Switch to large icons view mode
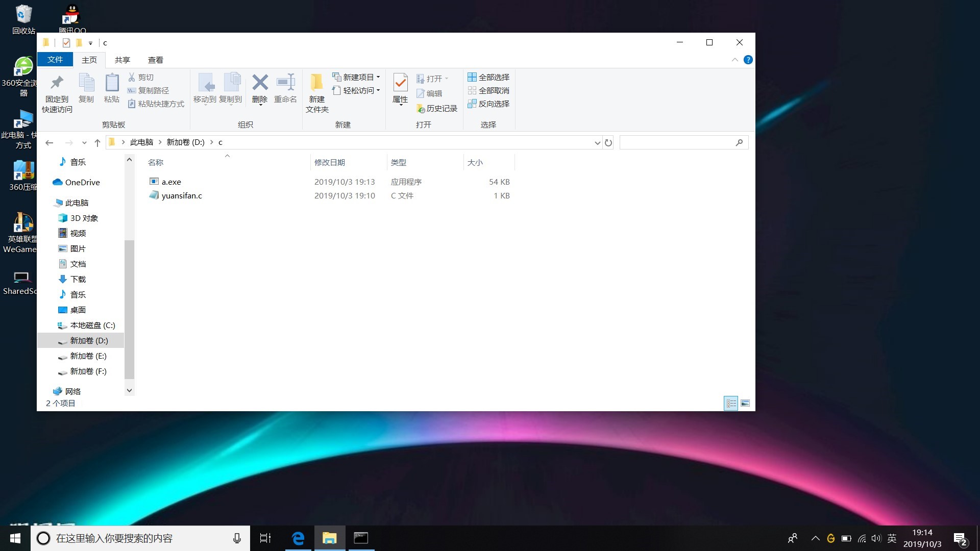The height and width of the screenshot is (551, 980). [745, 403]
